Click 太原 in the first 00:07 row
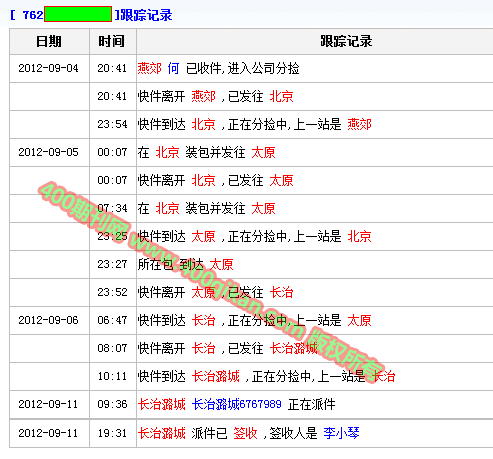This screenshot has height=459, width=493. (263, 152)
